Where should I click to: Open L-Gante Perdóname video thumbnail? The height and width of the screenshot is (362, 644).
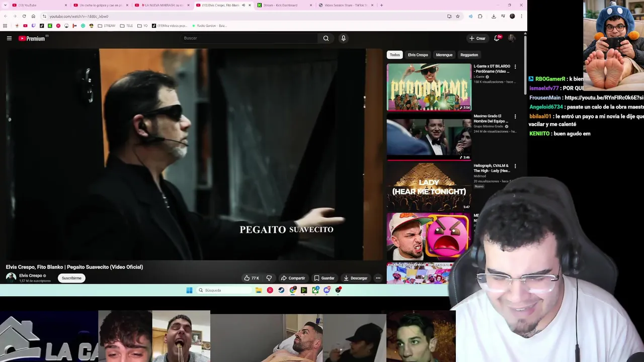[429, 87]
